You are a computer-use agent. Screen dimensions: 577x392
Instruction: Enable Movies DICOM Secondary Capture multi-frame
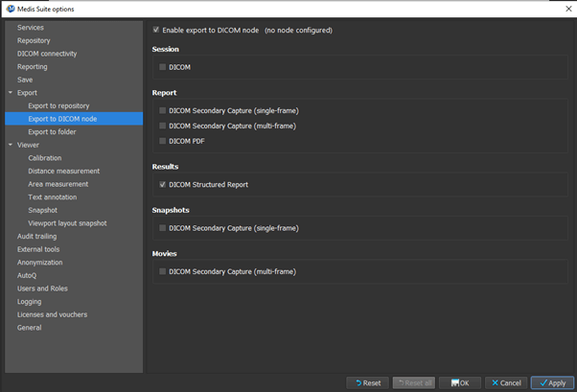(163, 272)
